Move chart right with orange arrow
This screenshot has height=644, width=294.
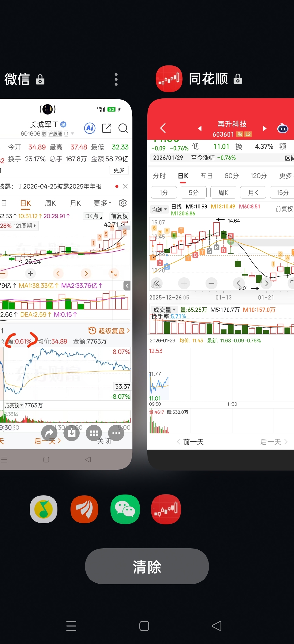[x=86, y=273]
